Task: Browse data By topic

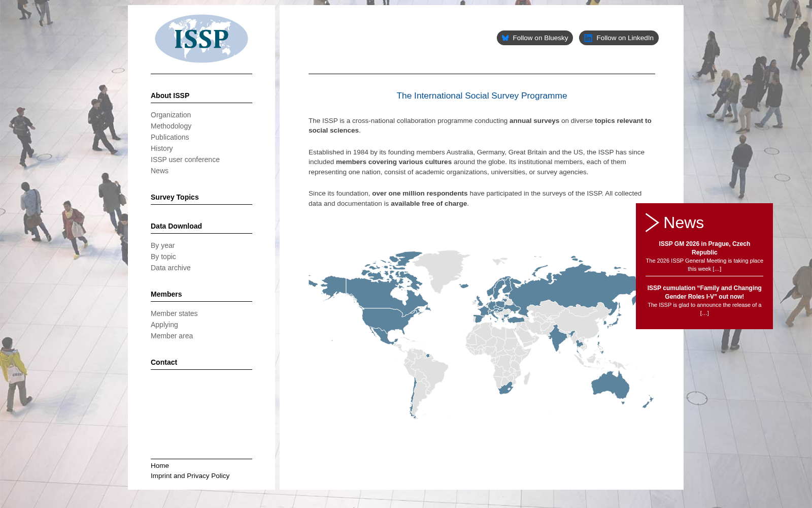Action: (x=163, y=257)
